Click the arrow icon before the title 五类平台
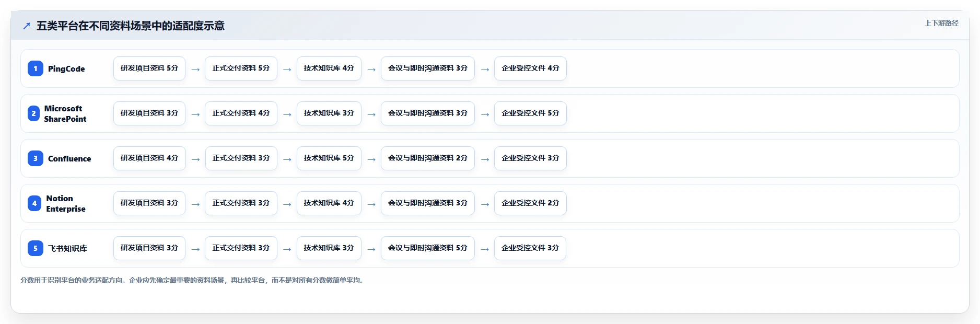This screenshot has width=980, height=324. 27,26
